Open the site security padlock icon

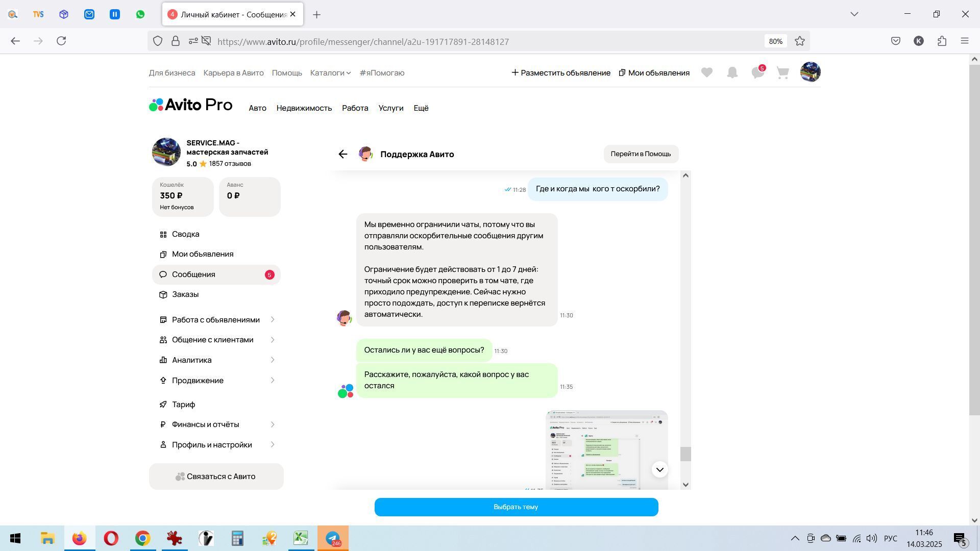[x=176, y=41]
